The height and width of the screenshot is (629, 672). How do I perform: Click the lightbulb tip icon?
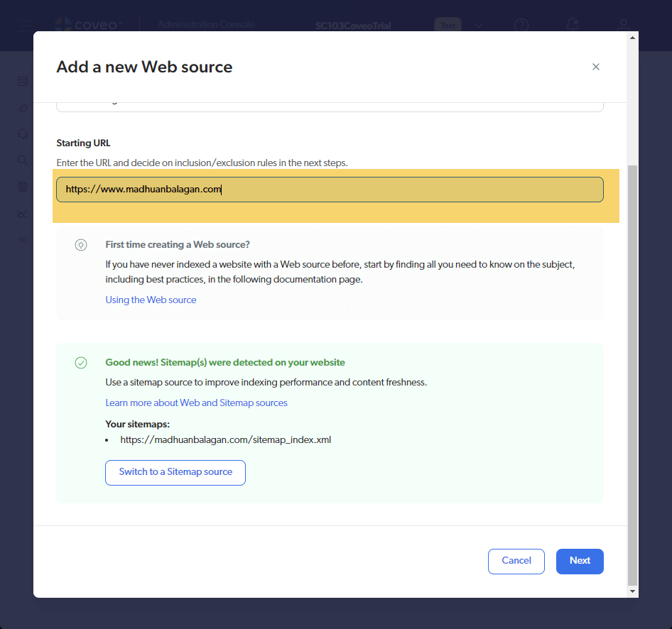[x=81, y=245]
